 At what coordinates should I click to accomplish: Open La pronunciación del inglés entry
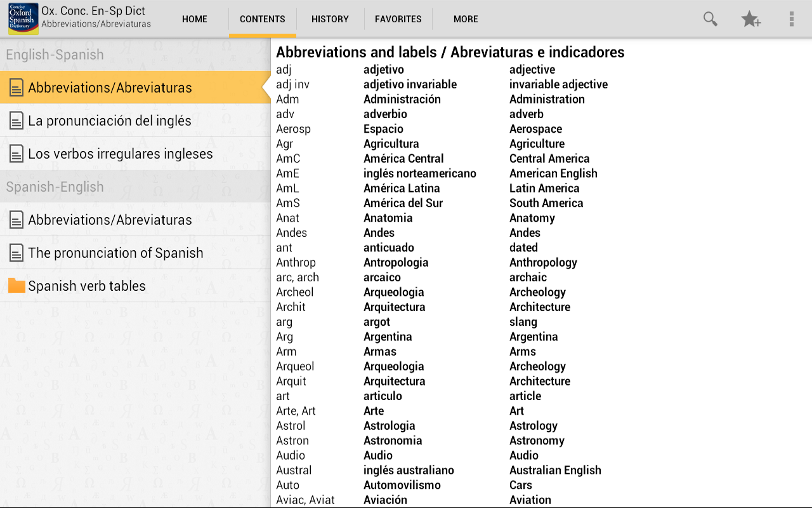coord(110,121)
